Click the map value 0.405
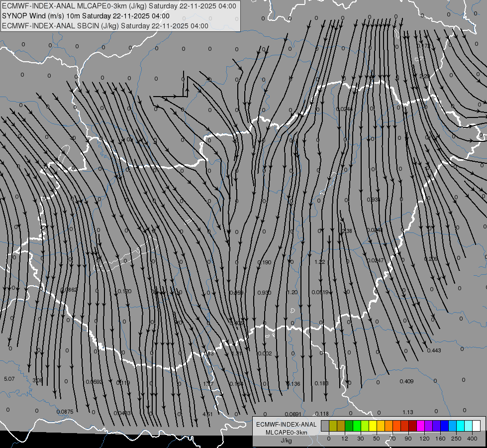This screenshot has height=448, width=487. (x=236, y=323)
